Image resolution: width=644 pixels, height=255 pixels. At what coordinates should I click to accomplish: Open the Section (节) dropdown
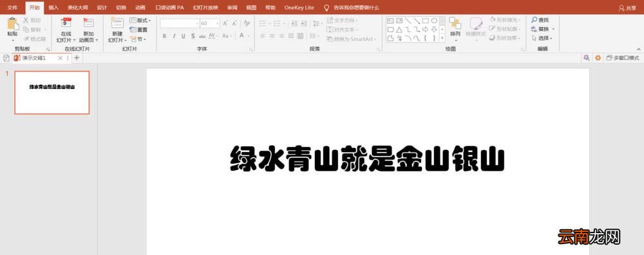(x=138, y=39)
